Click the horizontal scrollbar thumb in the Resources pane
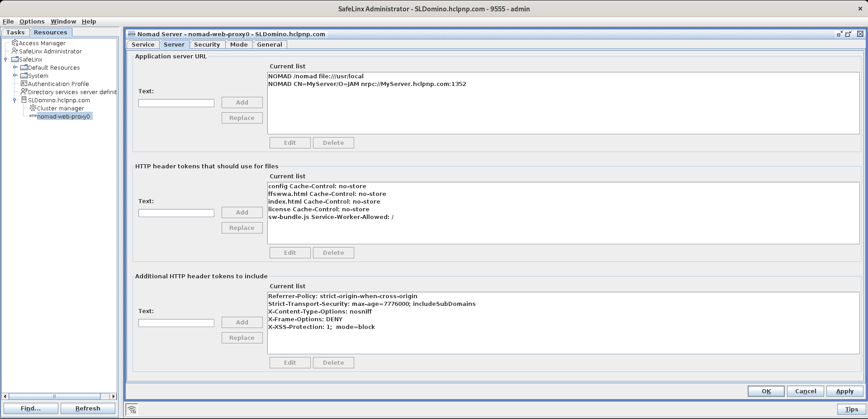868x419 pixels. click(54, 396)
